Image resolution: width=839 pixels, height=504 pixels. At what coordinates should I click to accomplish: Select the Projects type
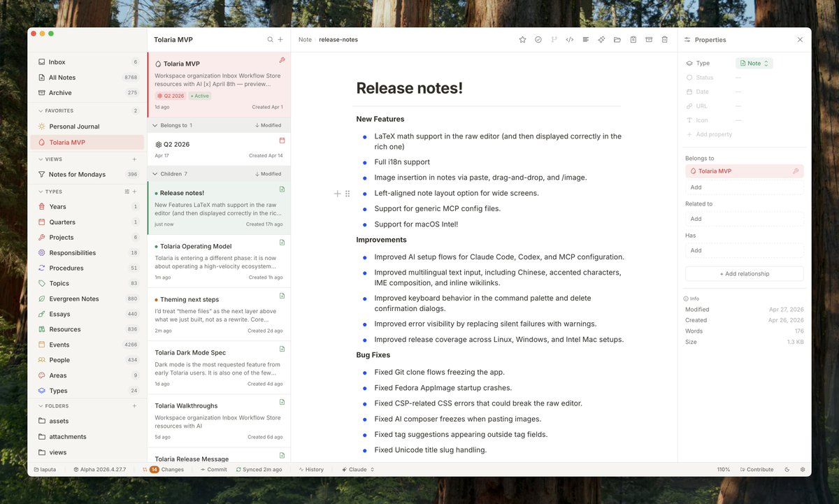pyautogui.click(x=87, y=238)
